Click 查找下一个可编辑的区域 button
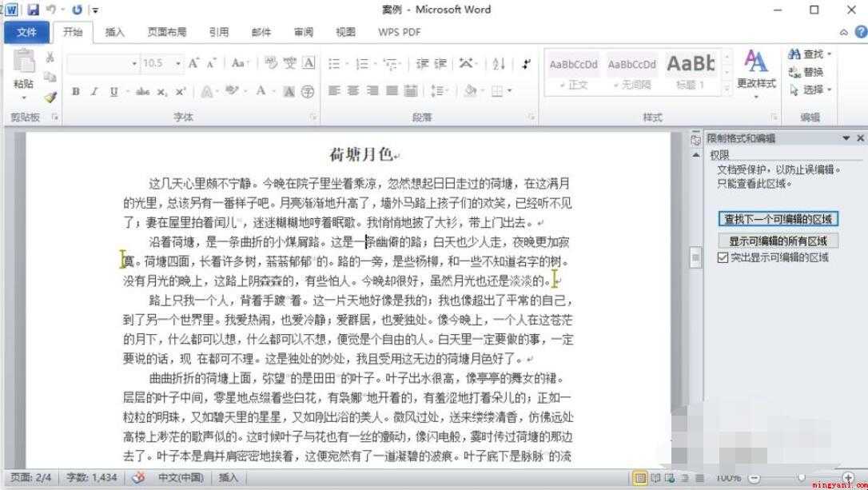Viewport: 868px width, 490px height. point(778,219)
